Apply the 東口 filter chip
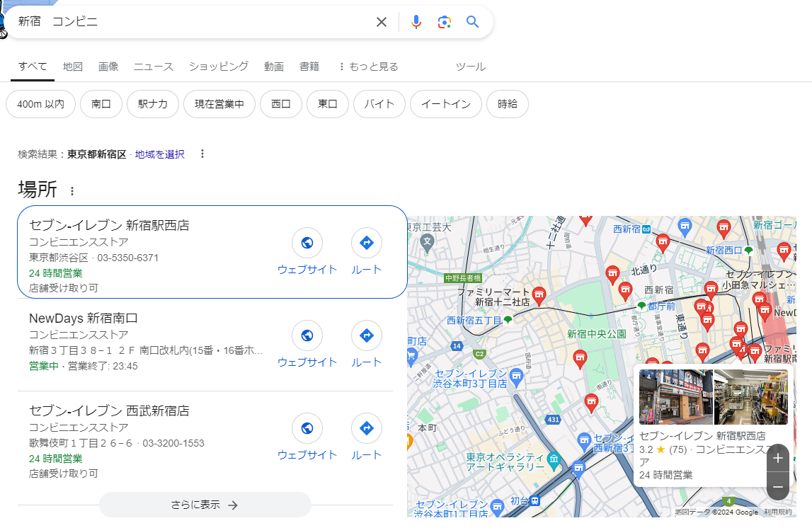The width and height of the screenshot is (812, 528). click(x=327, y=104)
